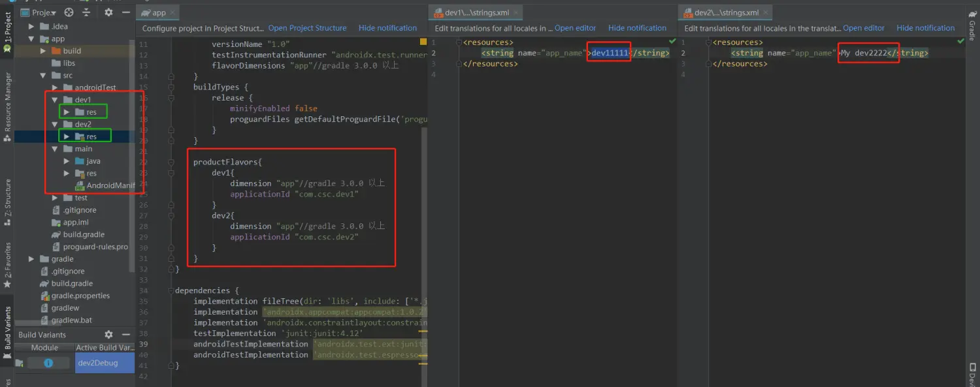
Task: Expand the java folder under main
Action: pos(67,161)
